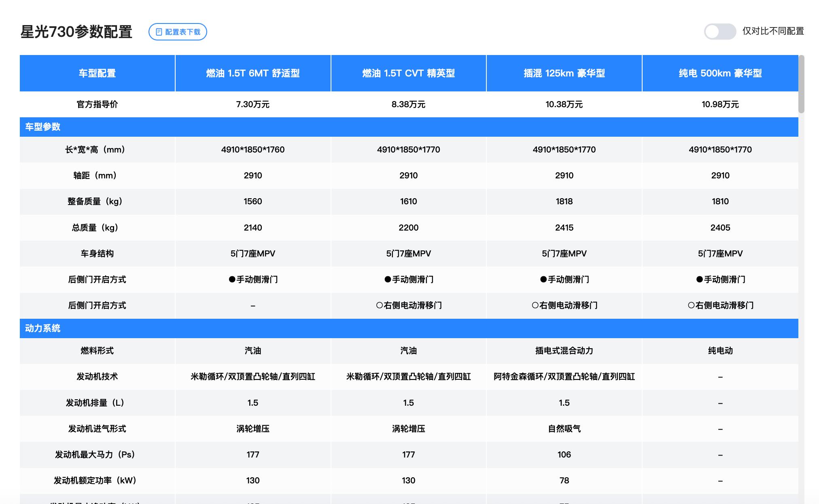Click the document icon in download button
This screenshot has height=504, width=819.
[x=159, y=32]
